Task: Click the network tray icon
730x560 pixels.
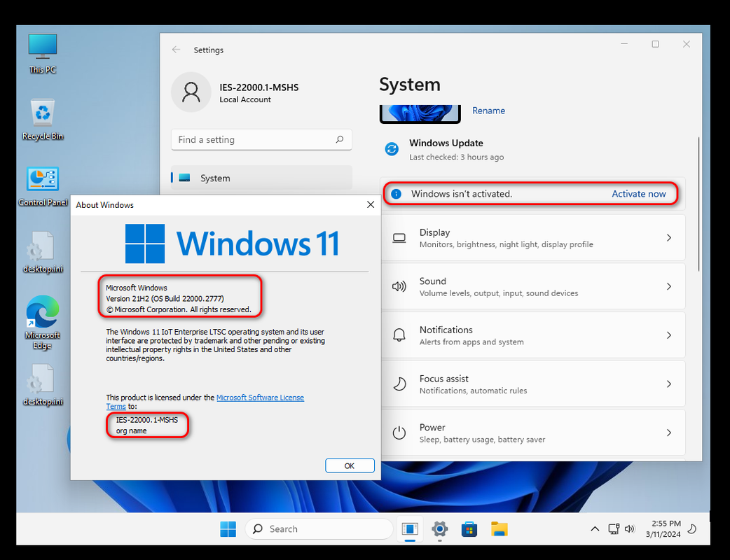Action: pos(614,528)
